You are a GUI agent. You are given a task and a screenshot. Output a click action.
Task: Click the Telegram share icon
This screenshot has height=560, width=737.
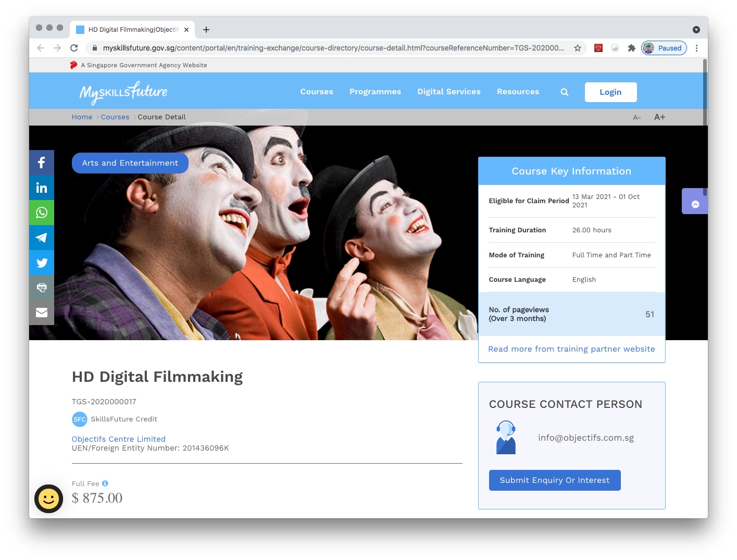[42, 238]
